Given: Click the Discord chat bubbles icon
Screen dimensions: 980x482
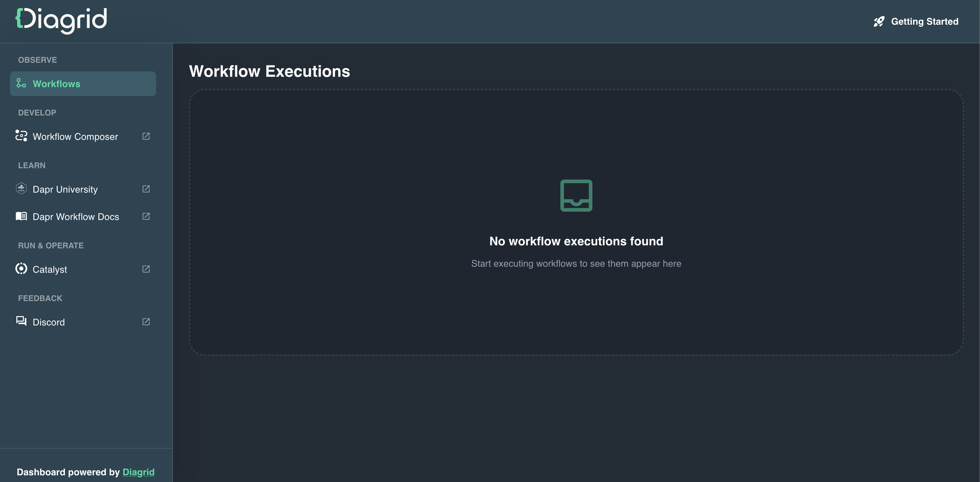Looking at the screenshot, I should point(21,321).
